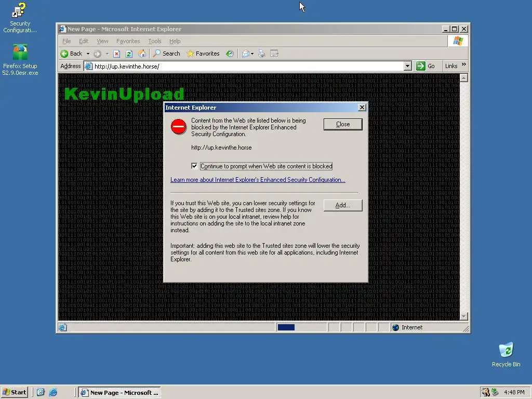
Task: Open History toolbar icon
Action: coord(230,54)
